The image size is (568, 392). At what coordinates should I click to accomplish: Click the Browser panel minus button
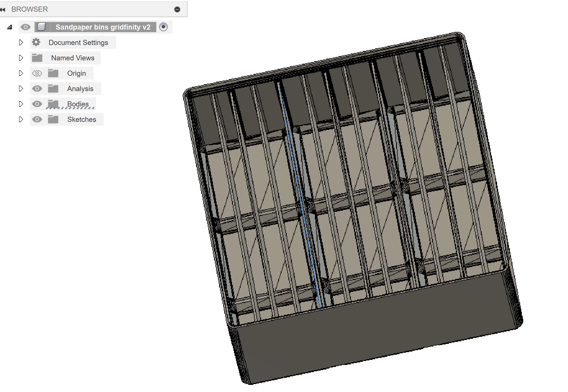pyautogui.click(x=177, y=9)
